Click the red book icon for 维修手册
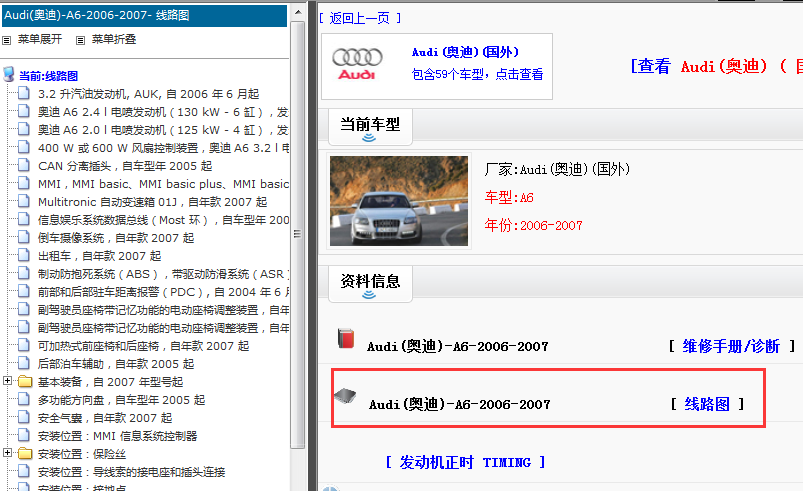This screenshot has width=803, height=491. click(x=346, y=338)
